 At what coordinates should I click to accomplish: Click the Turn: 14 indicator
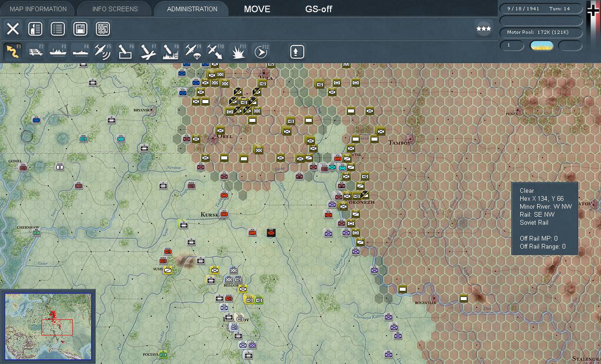click(x=560, y=9)
